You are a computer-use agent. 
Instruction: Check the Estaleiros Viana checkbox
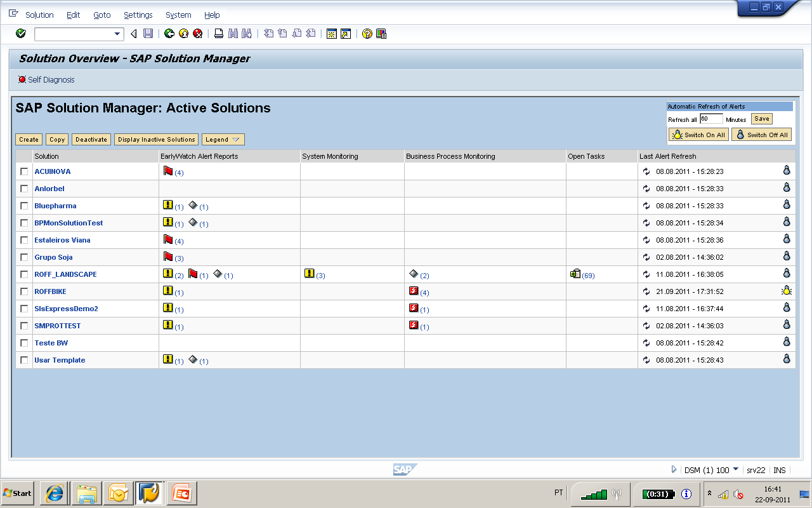click(x=24, y=240)
